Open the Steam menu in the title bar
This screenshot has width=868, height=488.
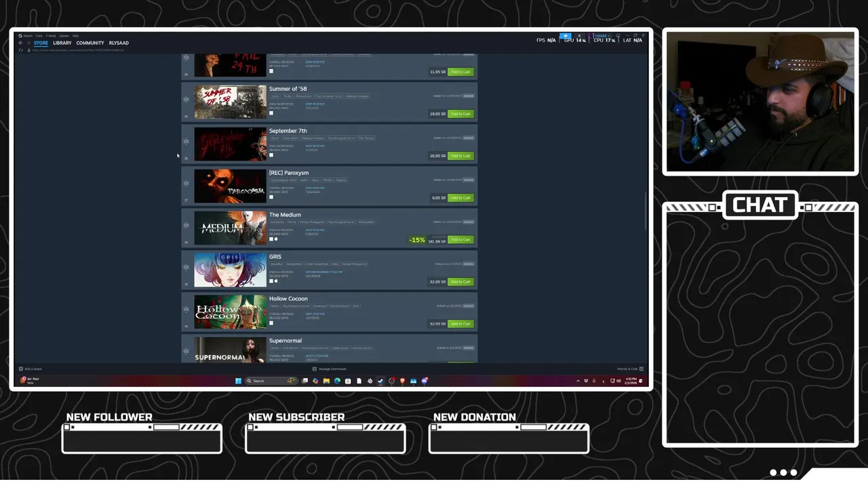(28, 36)
